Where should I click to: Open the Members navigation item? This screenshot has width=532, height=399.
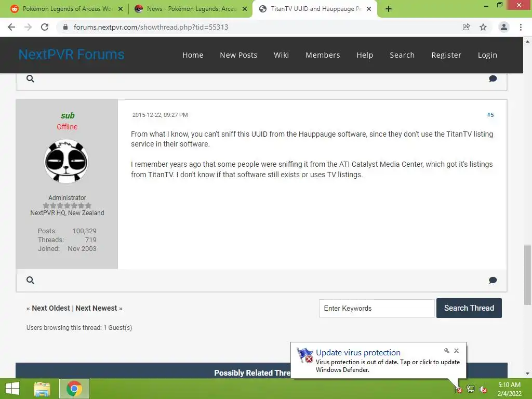[x=323, y=55]
